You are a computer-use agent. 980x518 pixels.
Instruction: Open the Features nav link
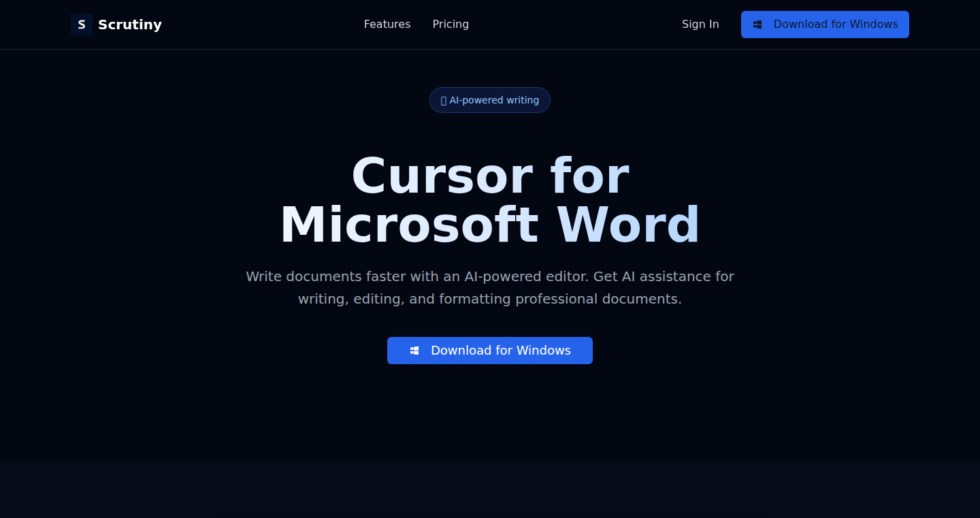[x=387, y=25]
